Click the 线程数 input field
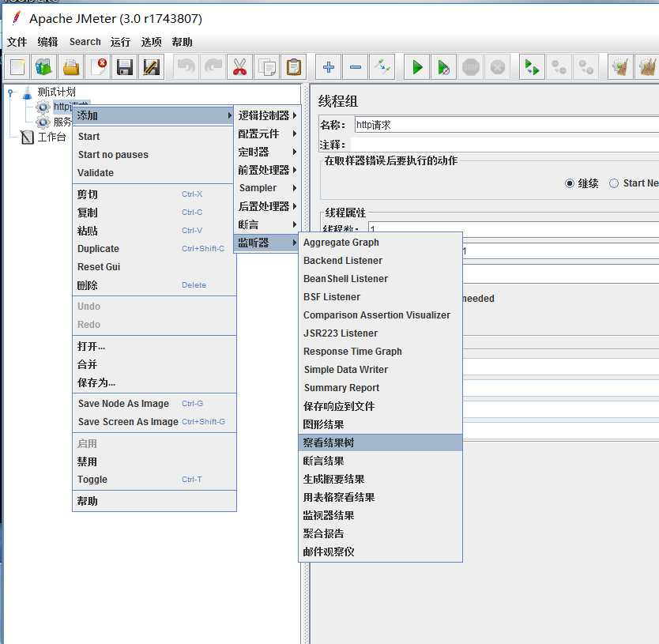This screenshot has height=644, width=659. coord(513,228)
